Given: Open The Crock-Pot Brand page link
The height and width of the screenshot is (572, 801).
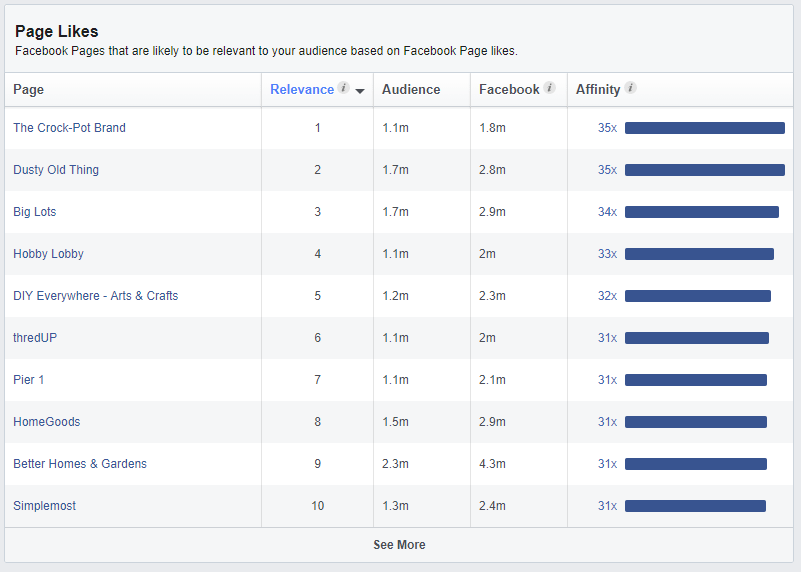Looking at the screenshot, I should tap(69, 128).
